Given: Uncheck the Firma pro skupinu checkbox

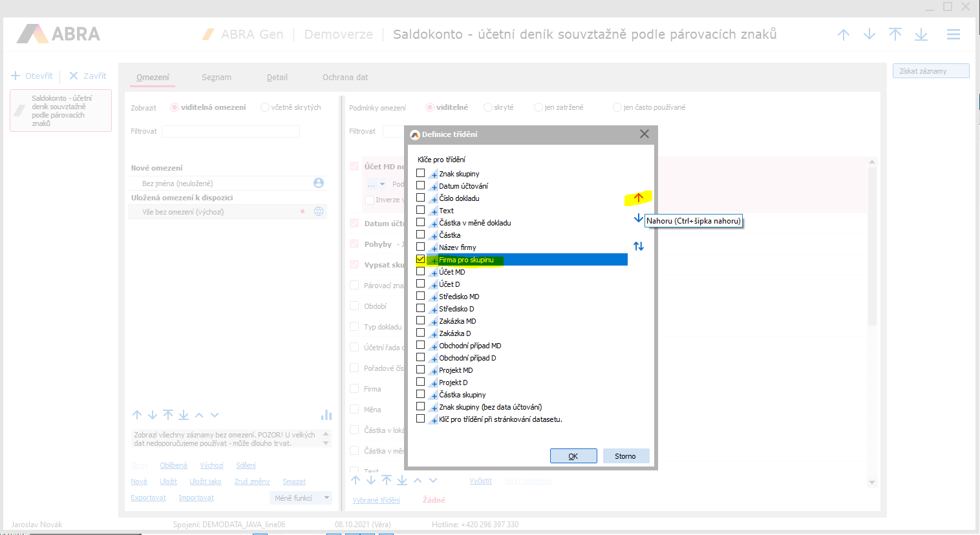Looking at the screenshot, I should [421, 259].
